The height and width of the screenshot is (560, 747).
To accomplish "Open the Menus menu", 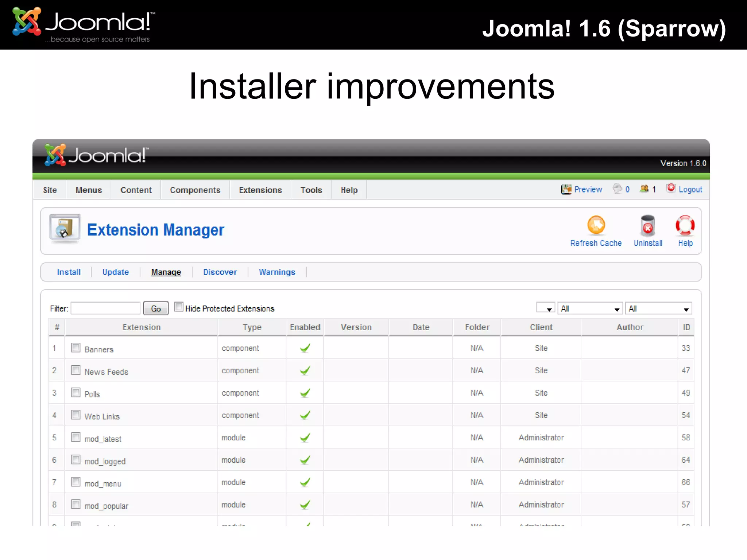I will click(x=89, y=190).
